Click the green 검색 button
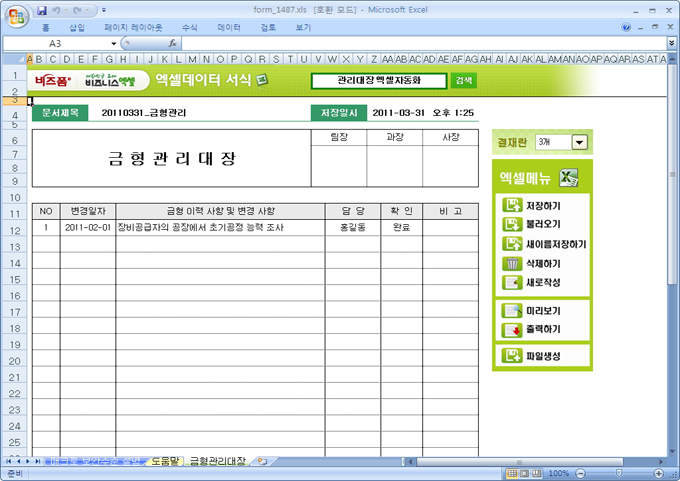 pos(464,81)
